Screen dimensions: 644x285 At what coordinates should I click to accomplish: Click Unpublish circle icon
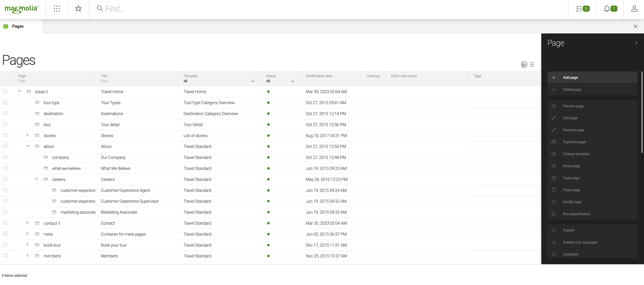pyautogui.click(x=554, y=254)
